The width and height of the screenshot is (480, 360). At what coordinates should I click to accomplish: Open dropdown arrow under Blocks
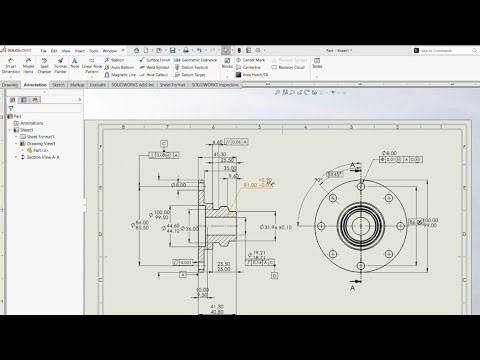pyautogui.click(x=227, y=77)
